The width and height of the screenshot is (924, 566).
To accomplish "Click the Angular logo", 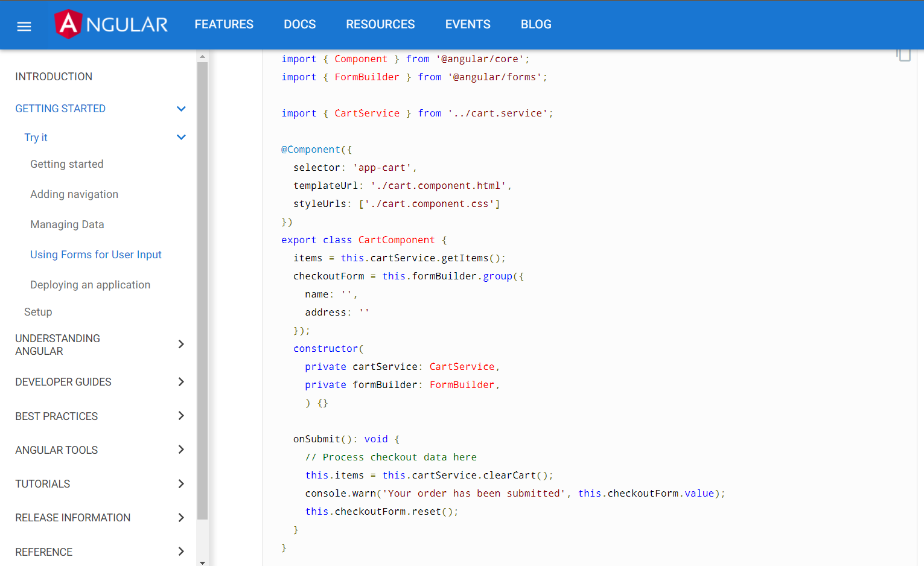I will (x=111, y=24).
